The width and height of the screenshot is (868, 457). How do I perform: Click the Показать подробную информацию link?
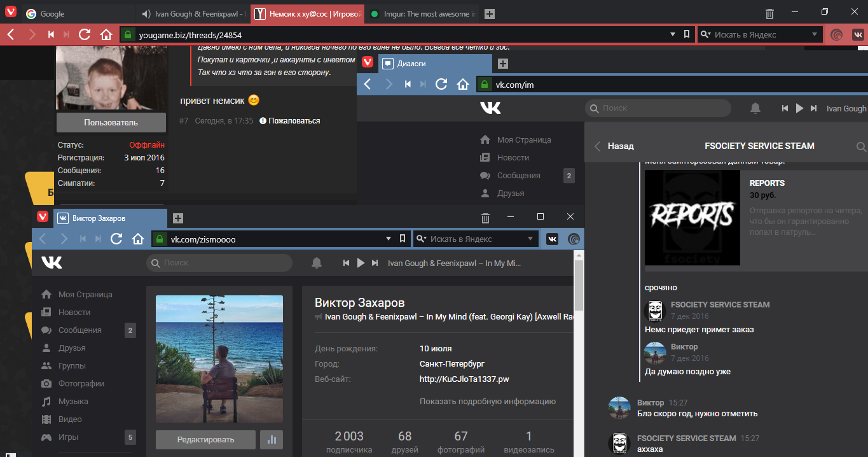(x=487, y=402)
